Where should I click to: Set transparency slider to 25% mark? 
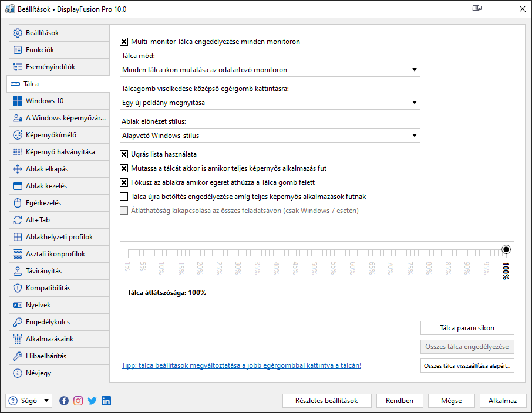(x=219, y=253)
